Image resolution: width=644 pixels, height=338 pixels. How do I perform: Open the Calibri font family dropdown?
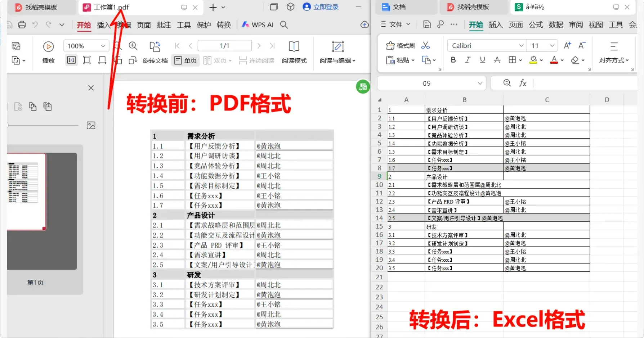tap(521, 45)
